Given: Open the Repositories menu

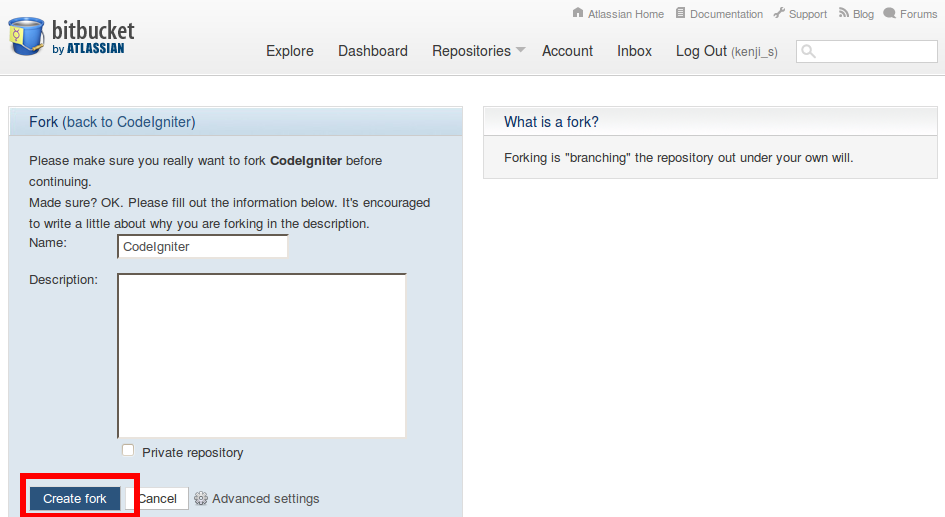Looking at the screenshot, I should point(471,51).
